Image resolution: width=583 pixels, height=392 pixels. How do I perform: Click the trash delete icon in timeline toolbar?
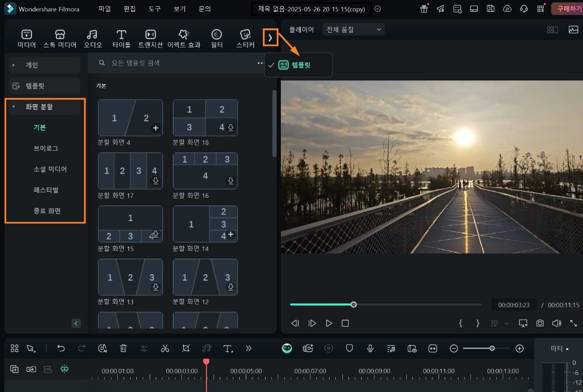point(123,348)
